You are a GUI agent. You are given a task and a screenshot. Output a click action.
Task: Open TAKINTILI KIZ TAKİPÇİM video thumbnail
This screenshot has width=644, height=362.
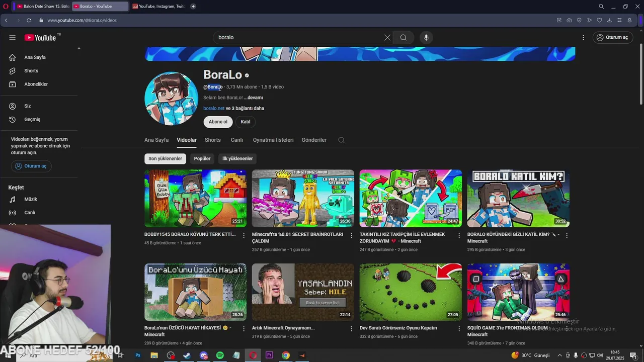[411, 198]
